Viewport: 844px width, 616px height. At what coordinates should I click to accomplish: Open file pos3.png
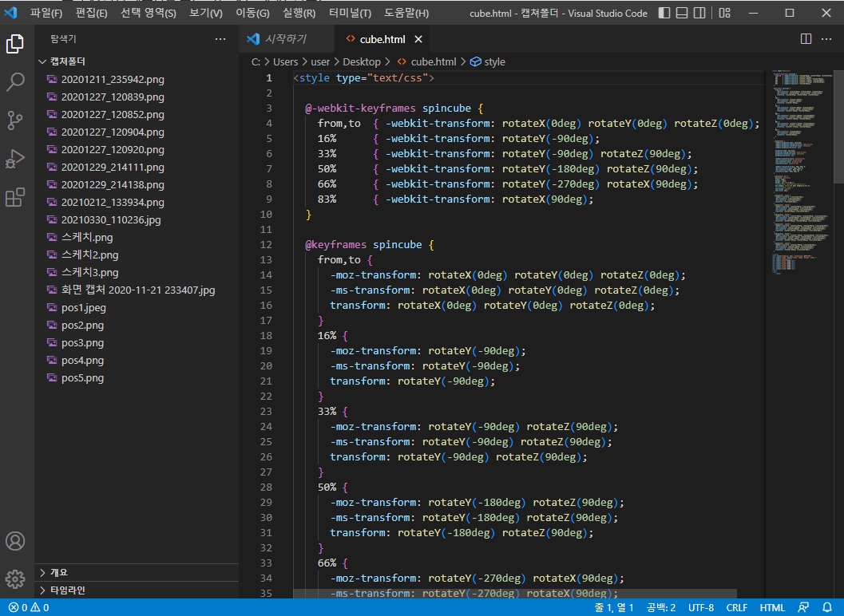[x=137, y=342]
